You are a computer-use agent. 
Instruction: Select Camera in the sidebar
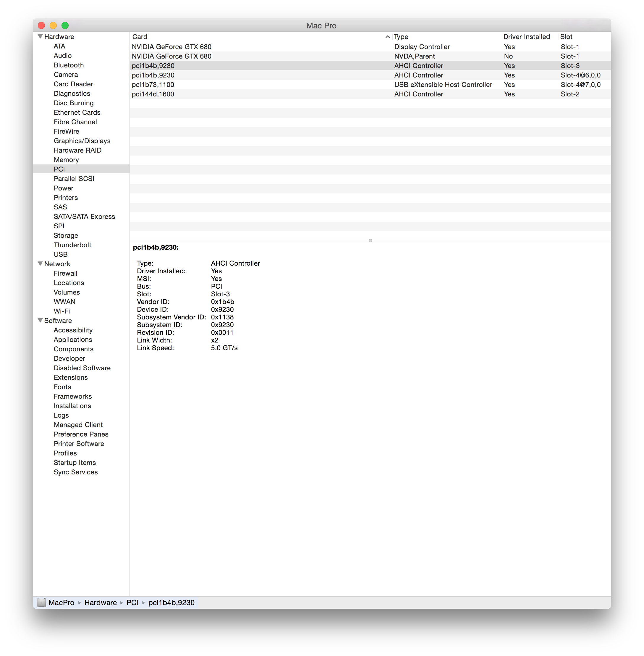(x=66, y=75)
